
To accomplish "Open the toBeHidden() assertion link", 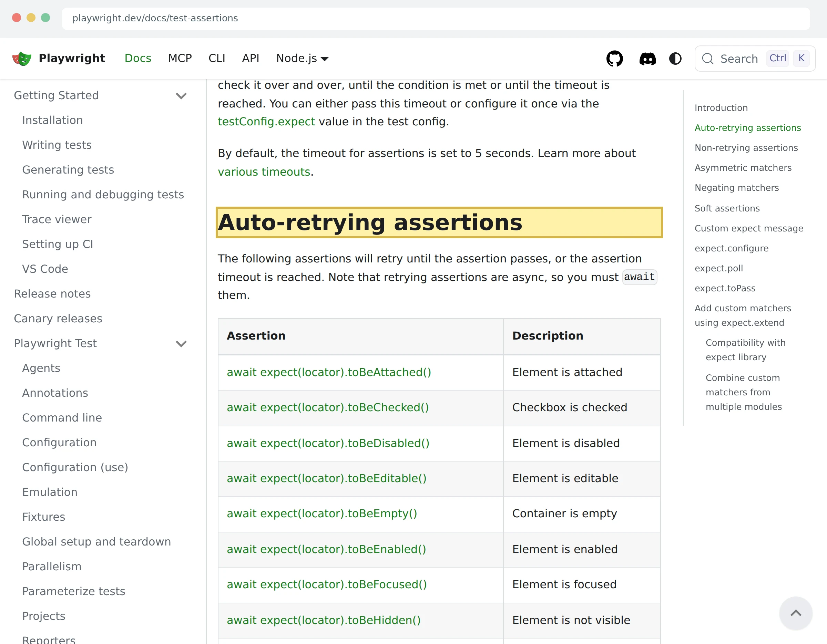I will pos(324,621).
